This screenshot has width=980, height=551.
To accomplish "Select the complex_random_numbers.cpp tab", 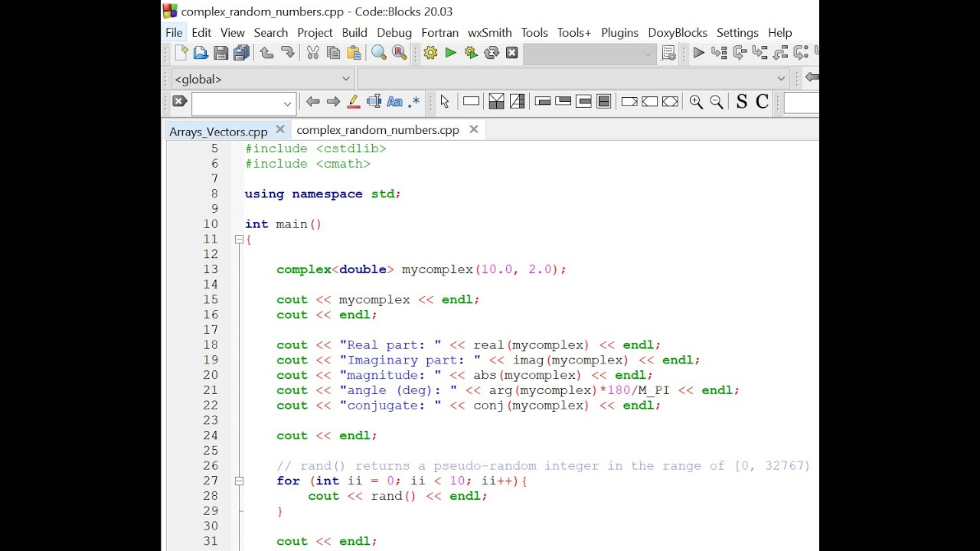I will click(x=377, y=130).
